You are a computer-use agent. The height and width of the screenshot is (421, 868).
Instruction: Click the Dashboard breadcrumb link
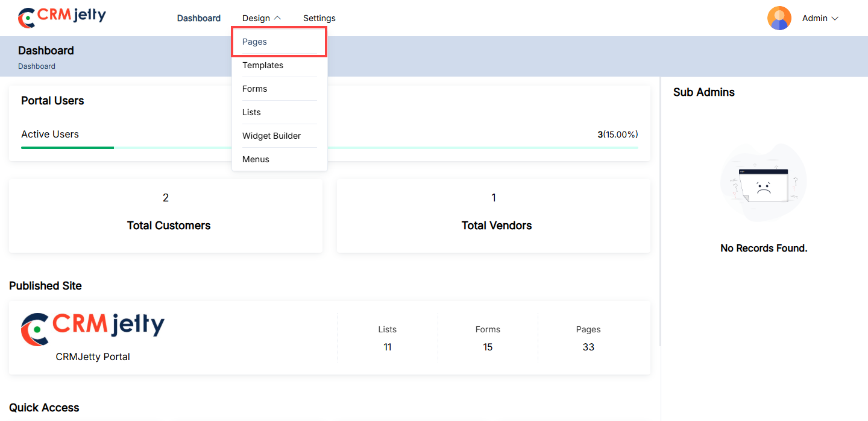pyautogui.click(x=37, y=66)
